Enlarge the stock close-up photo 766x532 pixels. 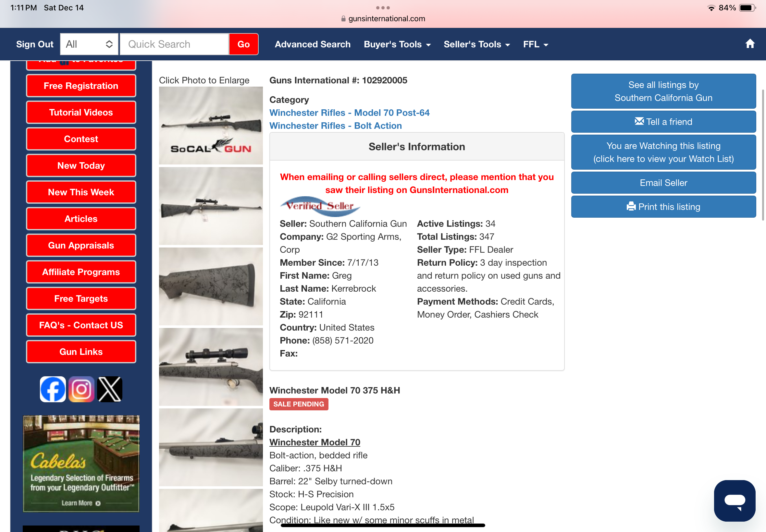(211, 286)
